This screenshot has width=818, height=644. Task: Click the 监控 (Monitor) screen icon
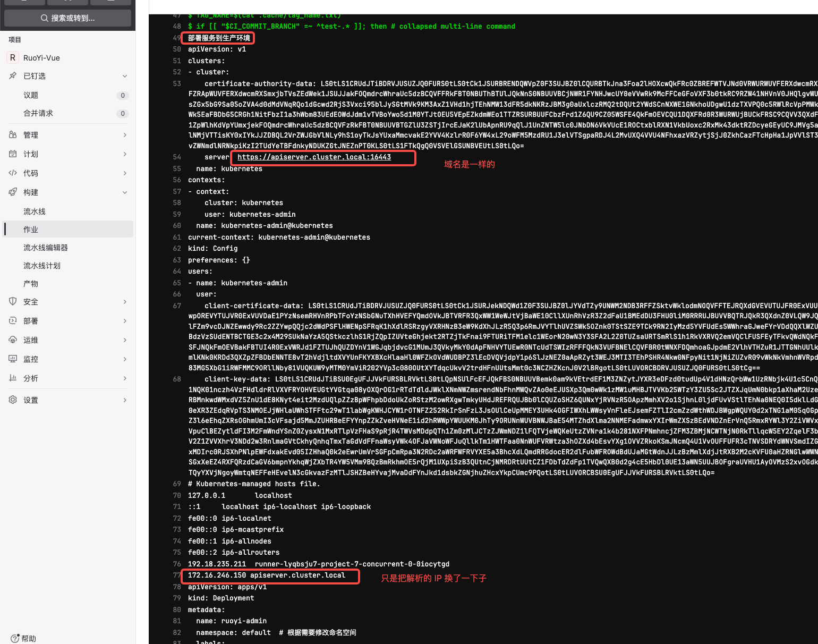(x=13, y=359)
